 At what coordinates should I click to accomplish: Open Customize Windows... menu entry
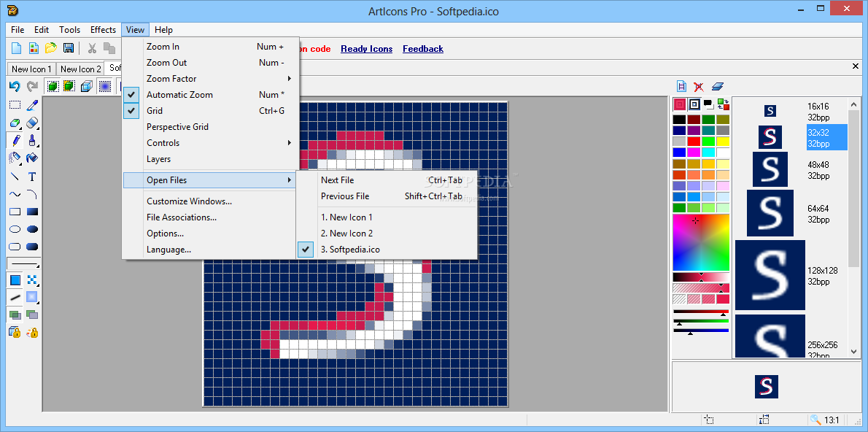pyautogui.click(x=210, y=201)
